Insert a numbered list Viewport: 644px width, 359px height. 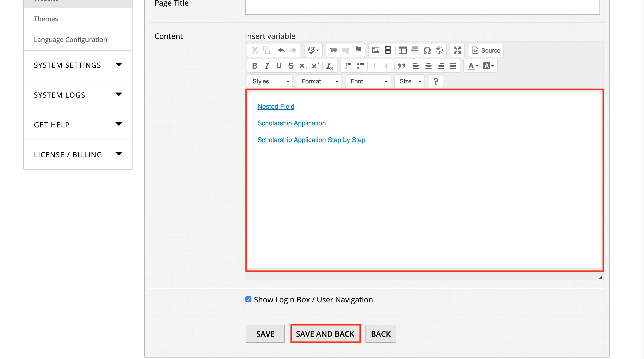coord(348,66)
